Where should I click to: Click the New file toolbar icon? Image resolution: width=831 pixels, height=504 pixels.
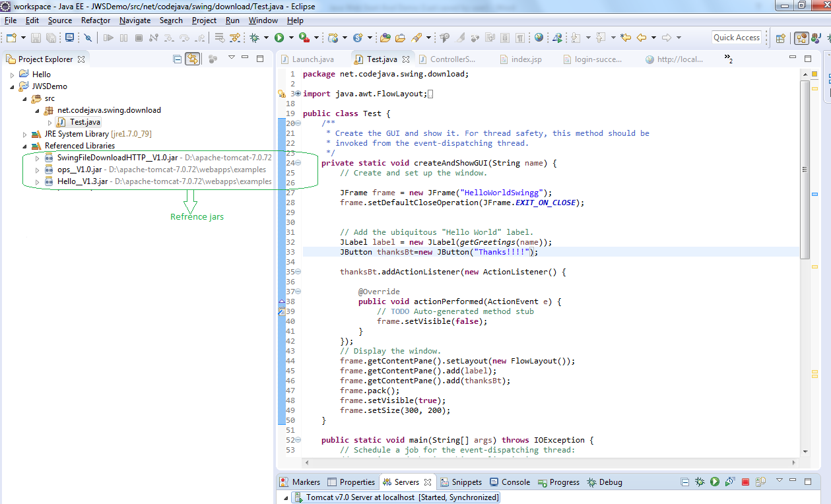tap(11, 38)
